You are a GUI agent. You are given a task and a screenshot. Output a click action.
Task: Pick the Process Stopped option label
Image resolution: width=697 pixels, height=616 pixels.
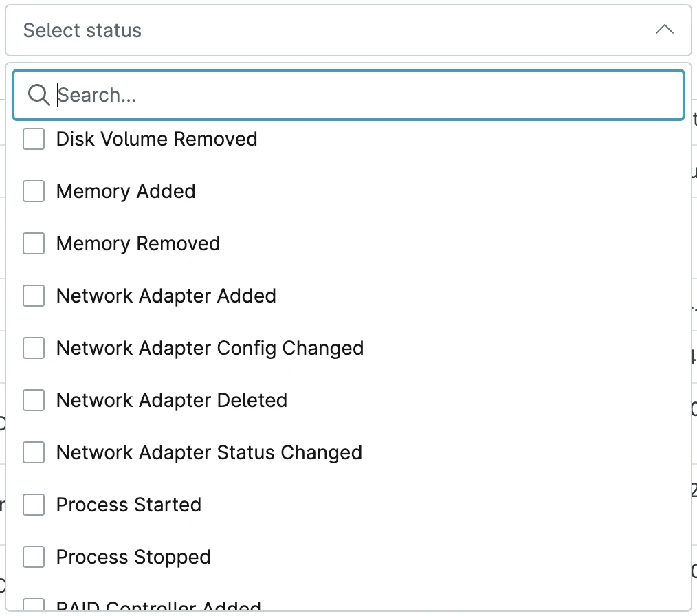click(133, 558)
